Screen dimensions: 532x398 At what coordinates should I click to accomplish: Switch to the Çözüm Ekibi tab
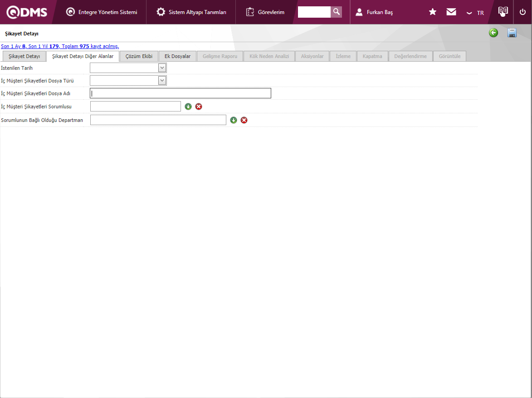pos(139,56)
